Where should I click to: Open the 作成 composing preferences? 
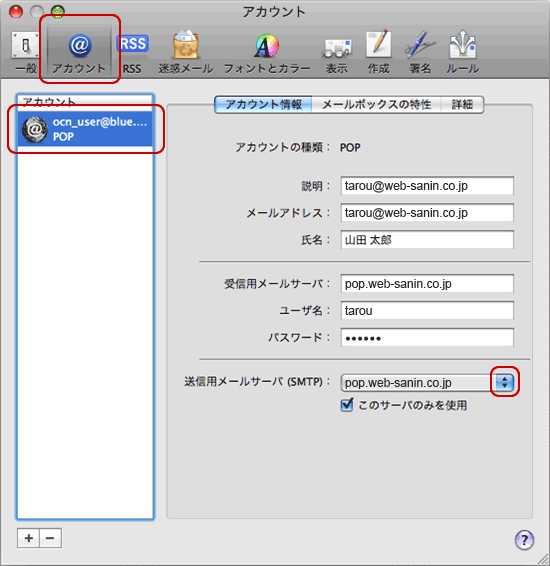click(379, 52)
